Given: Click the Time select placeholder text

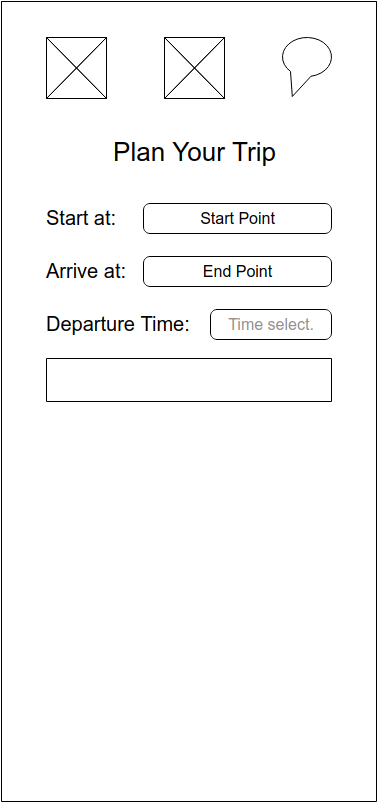Looking at the screenshot, I should click(271, 324).
